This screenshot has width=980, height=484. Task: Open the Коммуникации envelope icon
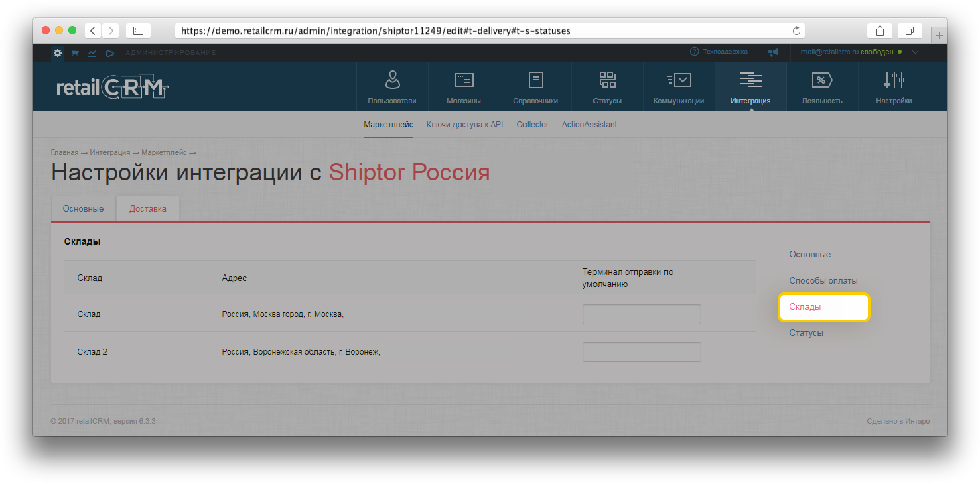point(679,81)
